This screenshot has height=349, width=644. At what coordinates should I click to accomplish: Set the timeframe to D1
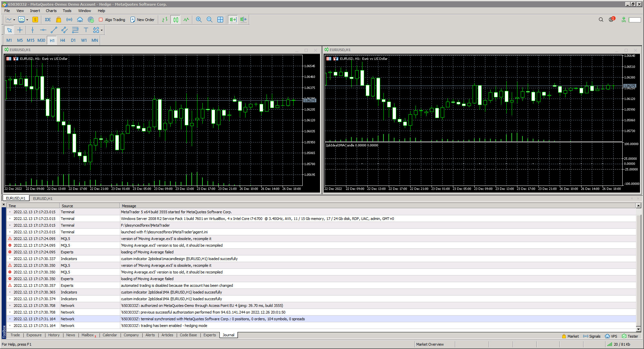coord(73,40)
